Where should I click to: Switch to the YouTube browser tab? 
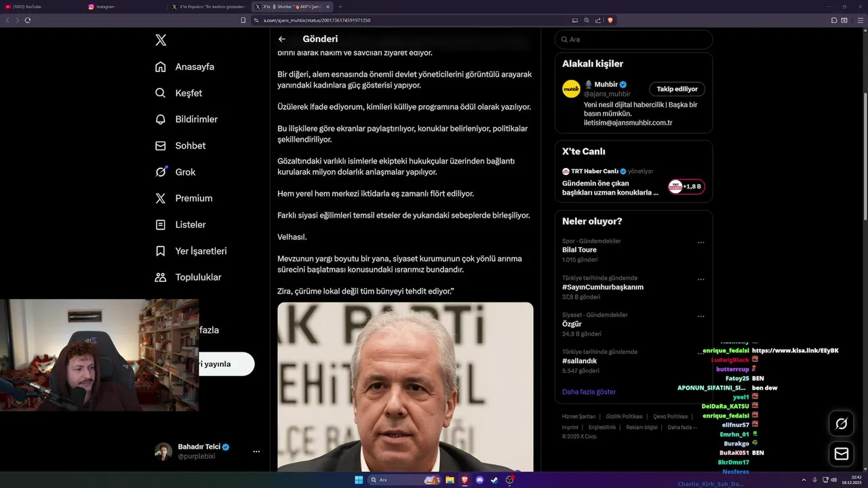[41, 6]
